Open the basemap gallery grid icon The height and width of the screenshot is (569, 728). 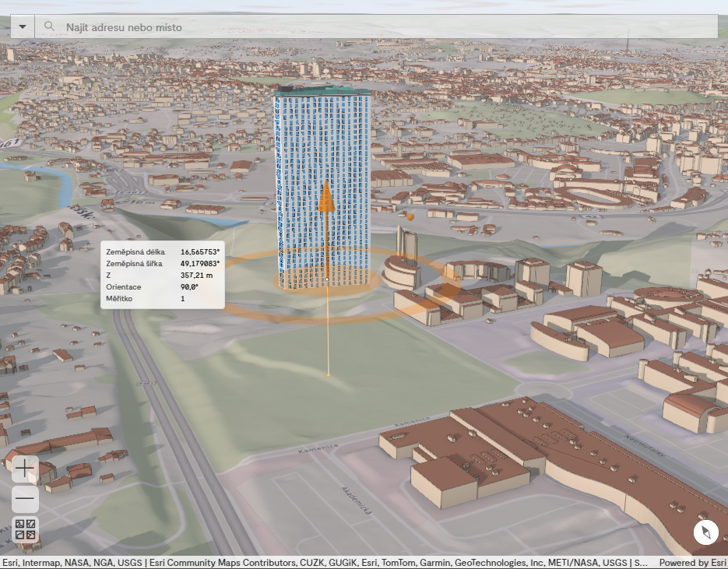tap(25, 529)
